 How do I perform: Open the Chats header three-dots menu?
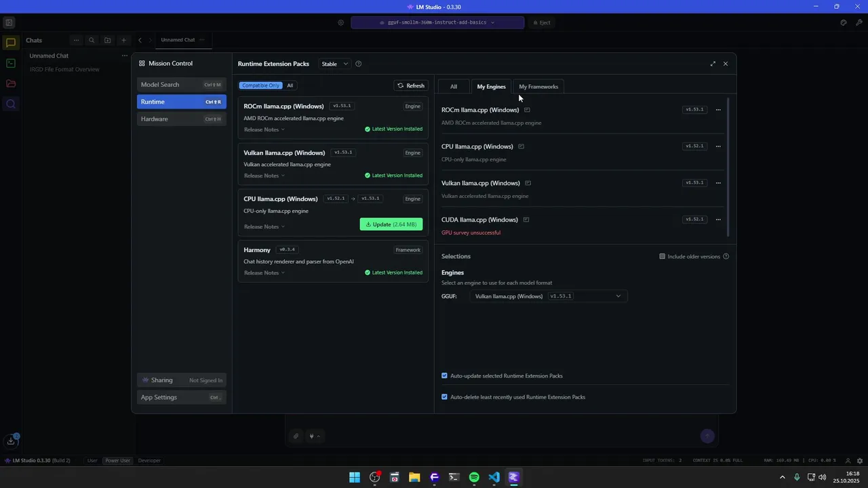coord(76,40)
